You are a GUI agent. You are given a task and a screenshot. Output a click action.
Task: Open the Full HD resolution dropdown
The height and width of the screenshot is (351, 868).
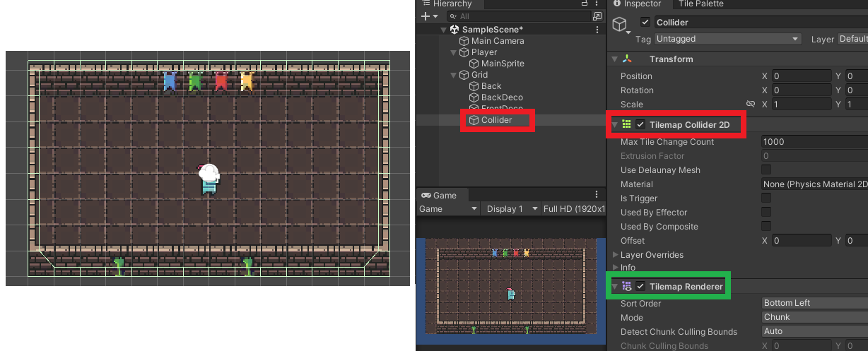click(x=573, y=209)
